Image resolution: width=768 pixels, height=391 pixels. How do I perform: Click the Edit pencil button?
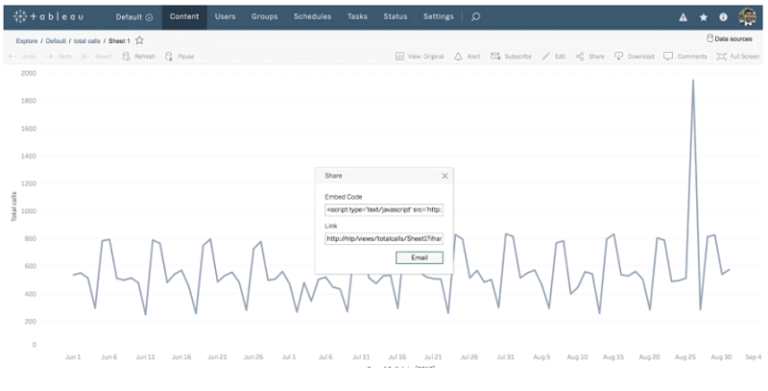553,56
